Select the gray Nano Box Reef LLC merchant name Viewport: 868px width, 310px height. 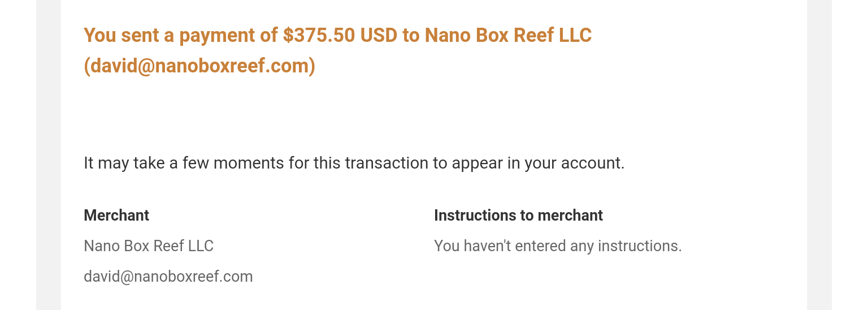149,246
